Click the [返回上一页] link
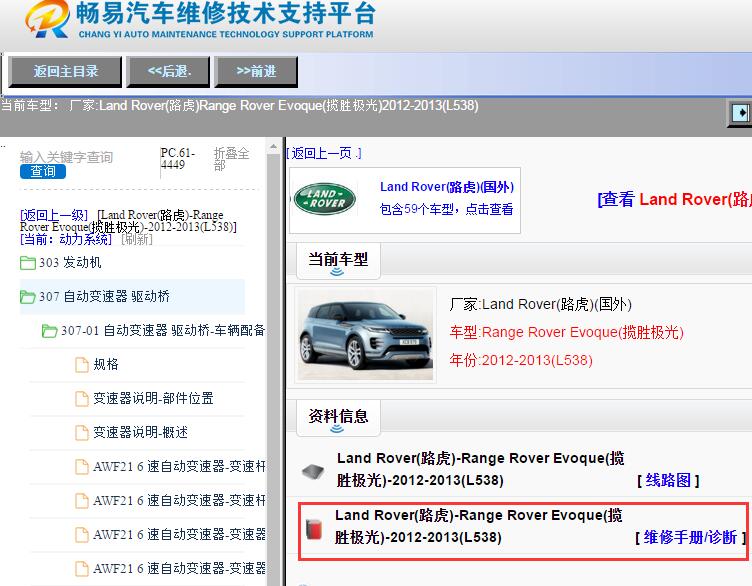Image resolution: width=752 pixels, height=586 pixels. (x=324, y=153)
